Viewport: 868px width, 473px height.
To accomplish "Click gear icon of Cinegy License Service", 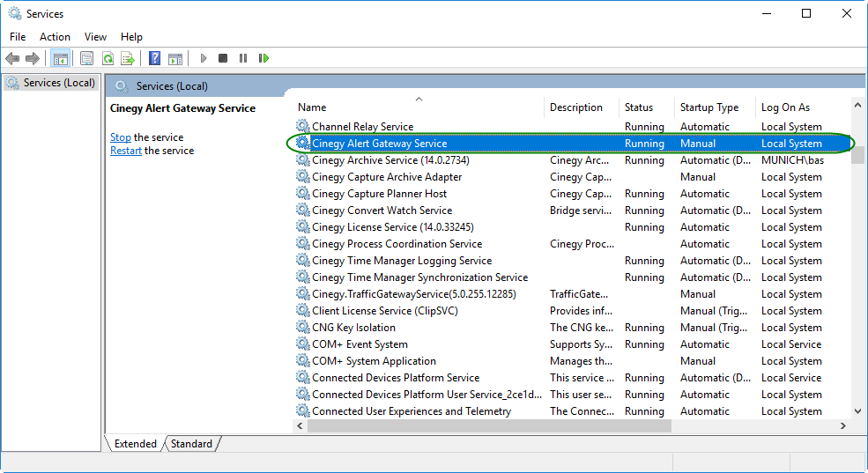I will 303,227.
